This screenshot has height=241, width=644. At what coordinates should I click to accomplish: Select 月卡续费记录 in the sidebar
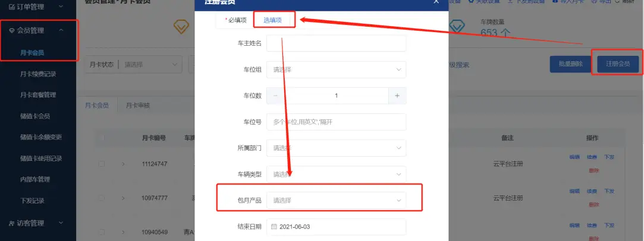[38, 74]
